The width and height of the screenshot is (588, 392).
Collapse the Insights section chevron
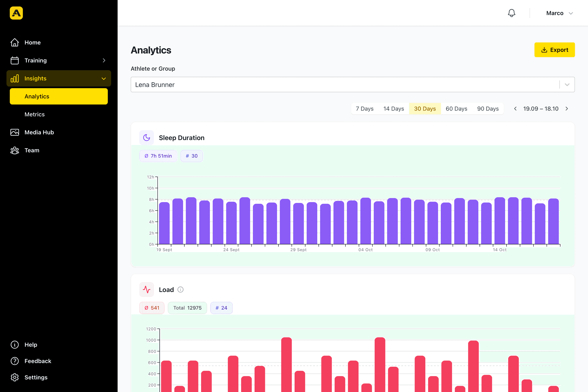103,79
